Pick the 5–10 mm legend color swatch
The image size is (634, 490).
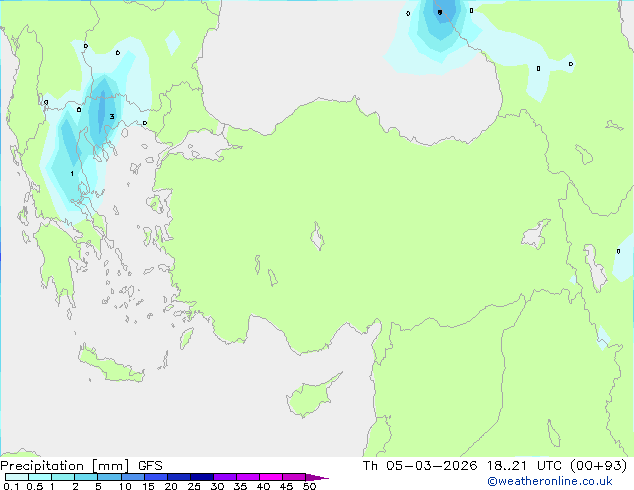tap(109, 477)
